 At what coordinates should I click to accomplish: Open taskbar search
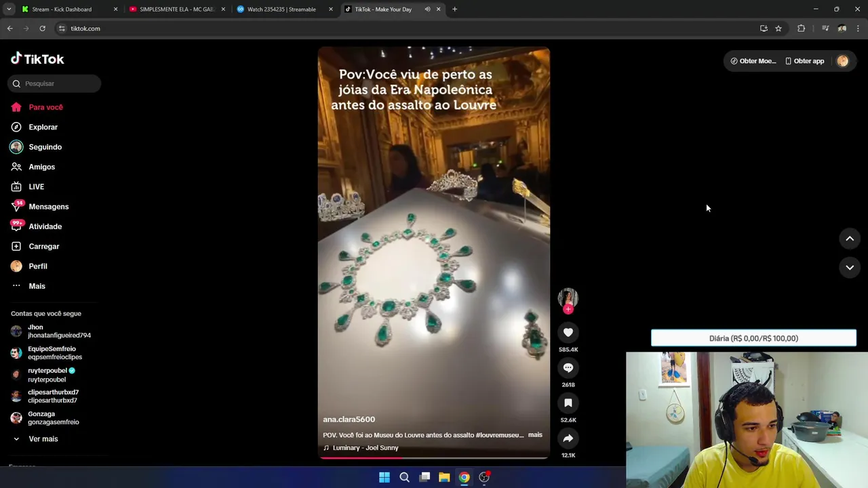(404, 477)
